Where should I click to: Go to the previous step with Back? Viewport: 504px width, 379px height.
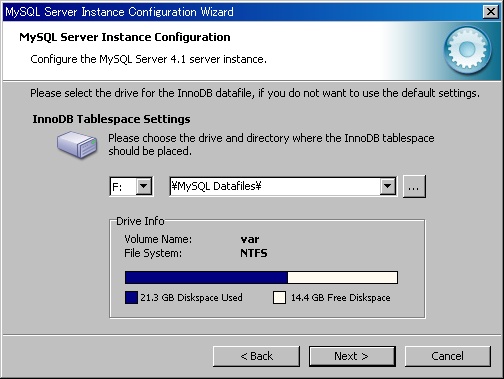(x=256, y=356)
